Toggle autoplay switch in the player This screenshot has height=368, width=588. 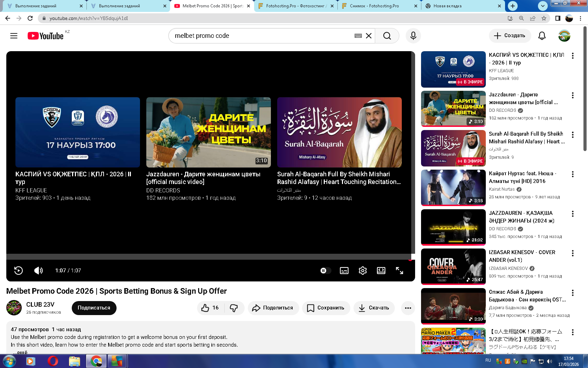[325, 271]
